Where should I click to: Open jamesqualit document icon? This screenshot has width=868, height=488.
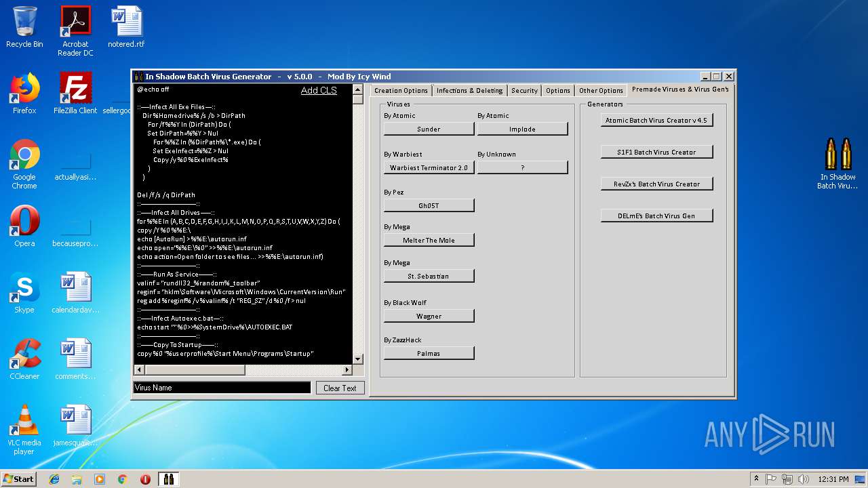pos(75,426)
